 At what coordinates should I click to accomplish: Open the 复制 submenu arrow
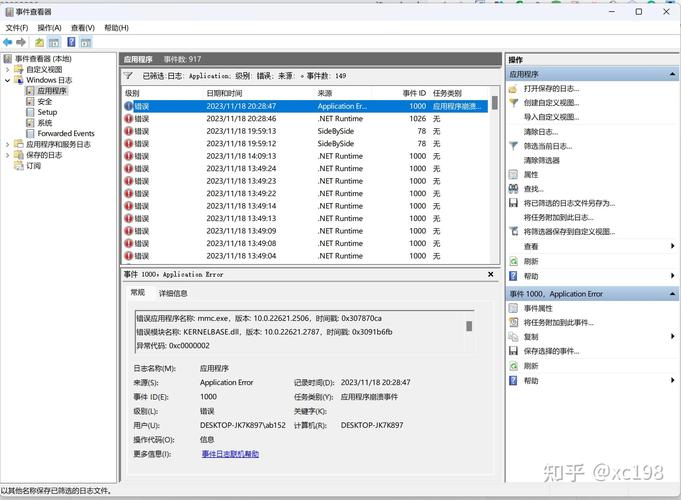click(672, 336)
